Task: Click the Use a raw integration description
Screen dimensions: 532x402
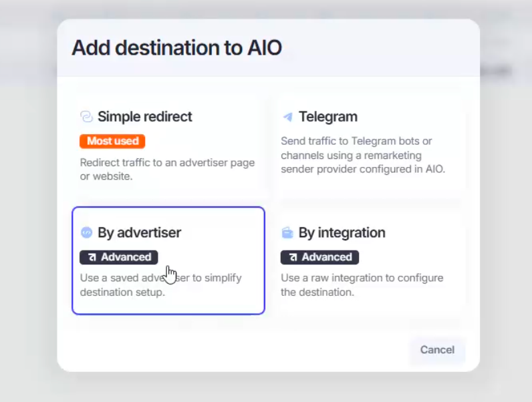Action: click(x=362, y=284)
